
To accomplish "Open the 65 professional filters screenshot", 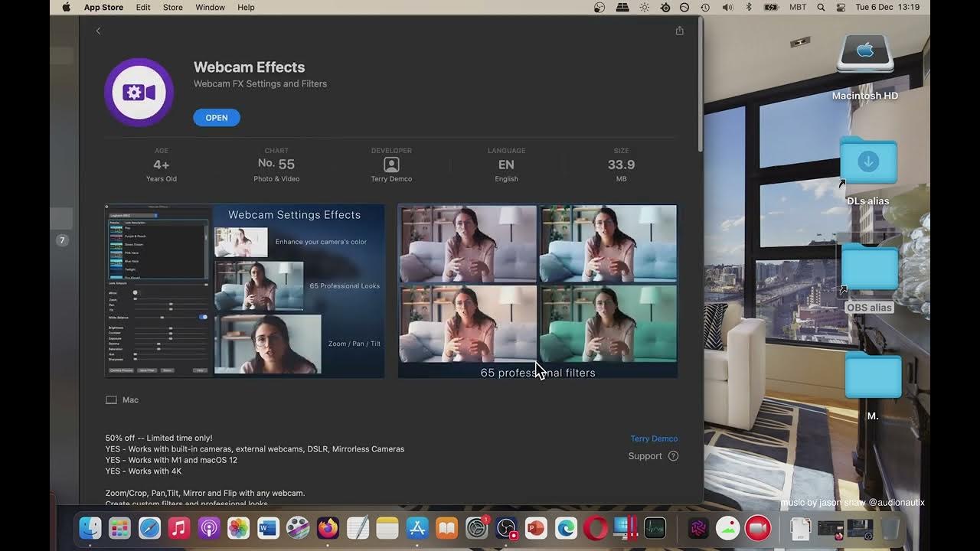I will (x=537, y=291).
